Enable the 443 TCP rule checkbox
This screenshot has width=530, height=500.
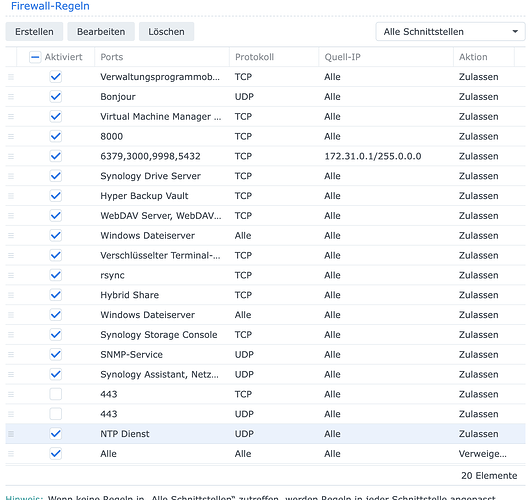click(x=56, y=394)
